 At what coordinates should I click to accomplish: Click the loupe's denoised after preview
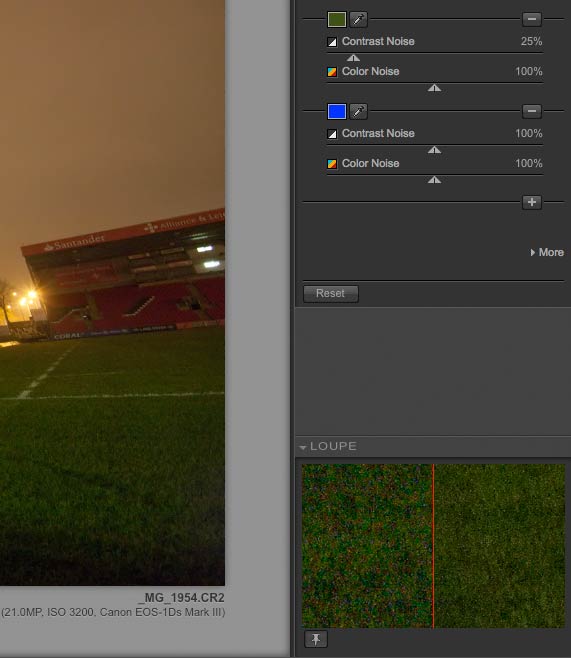[x=500, y=546]
